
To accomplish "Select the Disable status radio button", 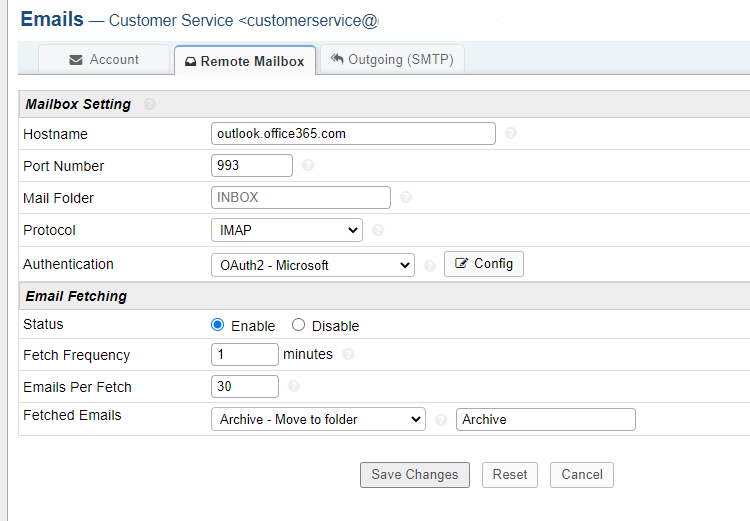I will click(298, 325).
